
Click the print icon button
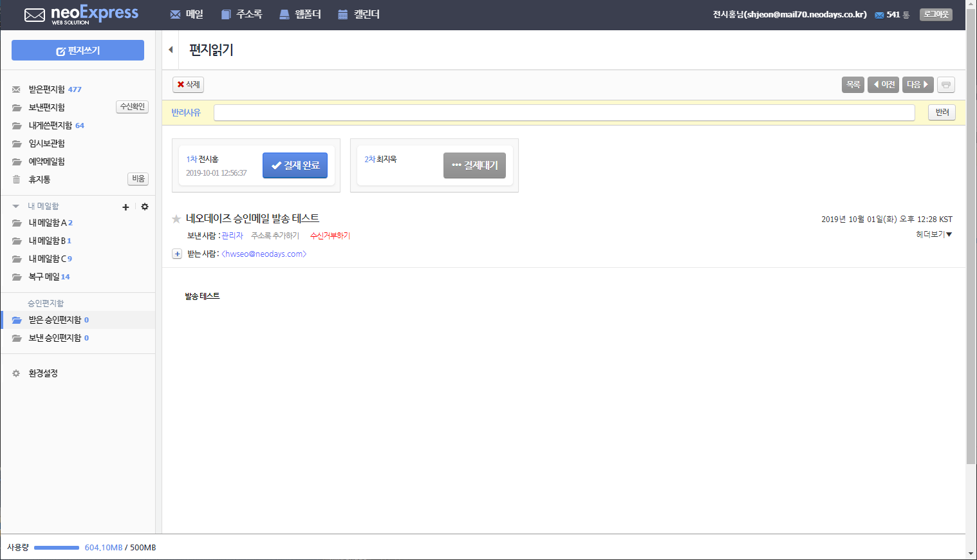click(946, 84)
